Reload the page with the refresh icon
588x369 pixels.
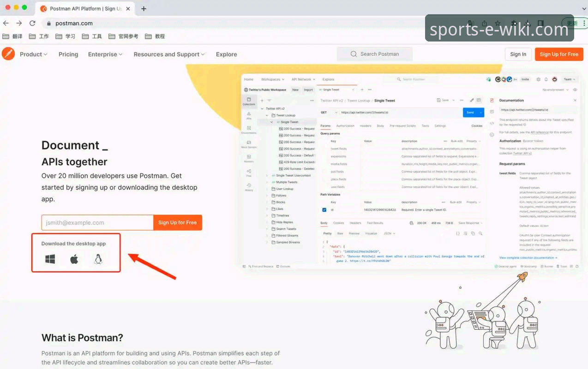pyautogui.click(x=32, y=23)
